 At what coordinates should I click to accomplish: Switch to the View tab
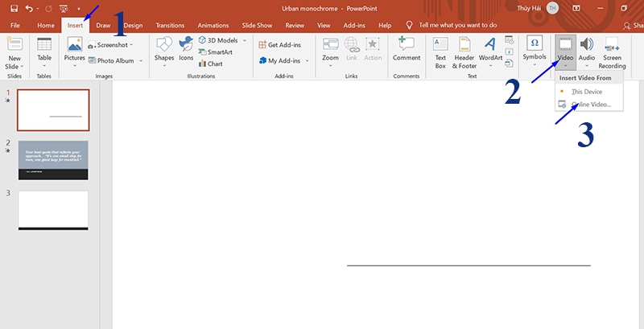[324, 26]
